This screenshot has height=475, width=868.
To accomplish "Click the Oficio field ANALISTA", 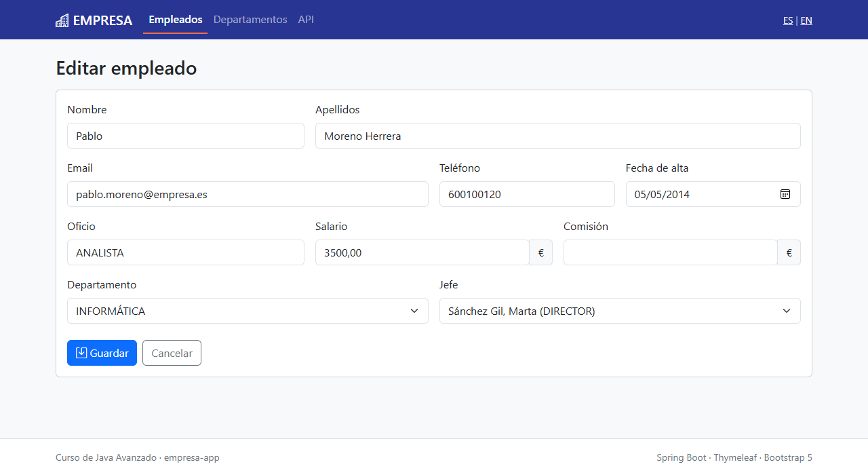I will [x=186, y=252].
